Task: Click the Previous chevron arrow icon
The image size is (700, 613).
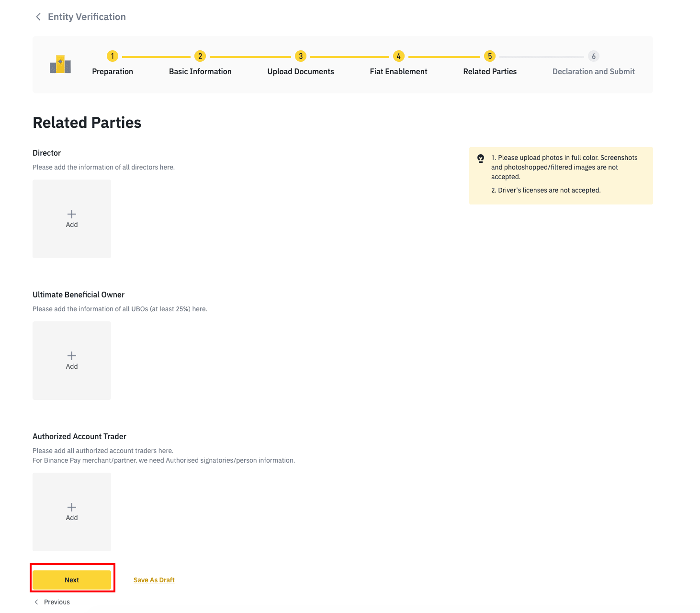Action: point(36,602)
